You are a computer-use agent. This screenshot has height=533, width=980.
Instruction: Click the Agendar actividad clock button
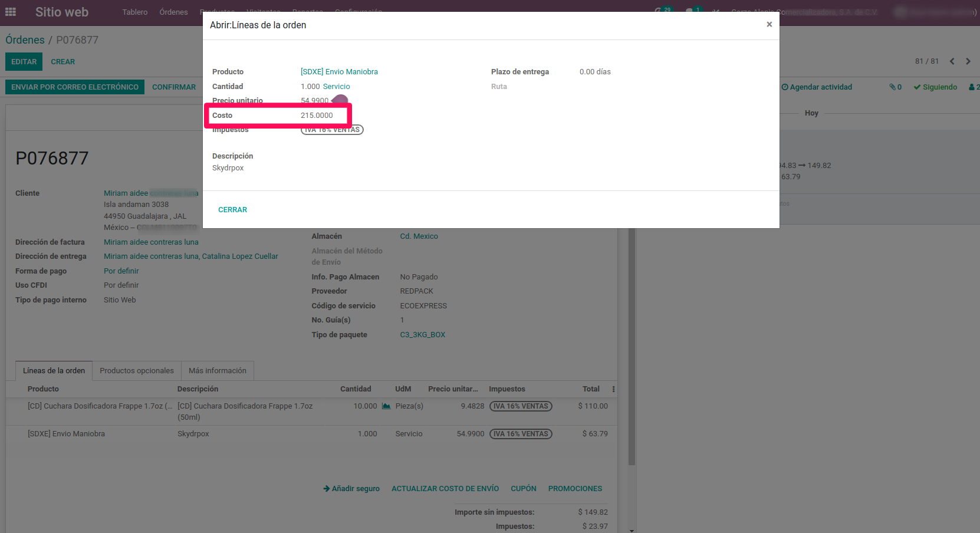(817, 87)
